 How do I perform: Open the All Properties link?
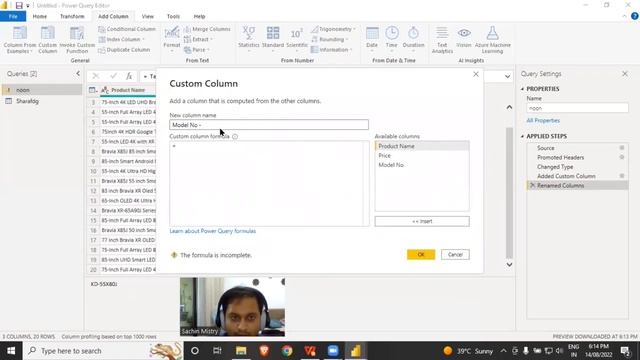[x=543, y=120]
